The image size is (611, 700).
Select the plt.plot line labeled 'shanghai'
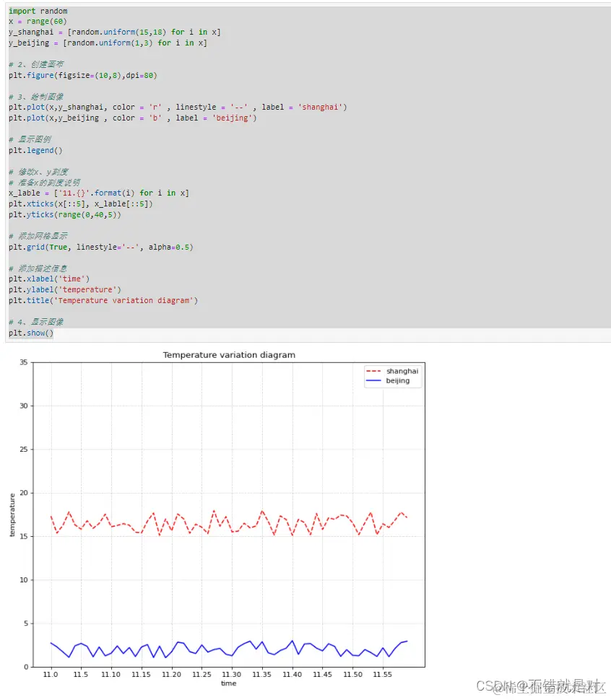pyautogui.click(x=178, y=107)
